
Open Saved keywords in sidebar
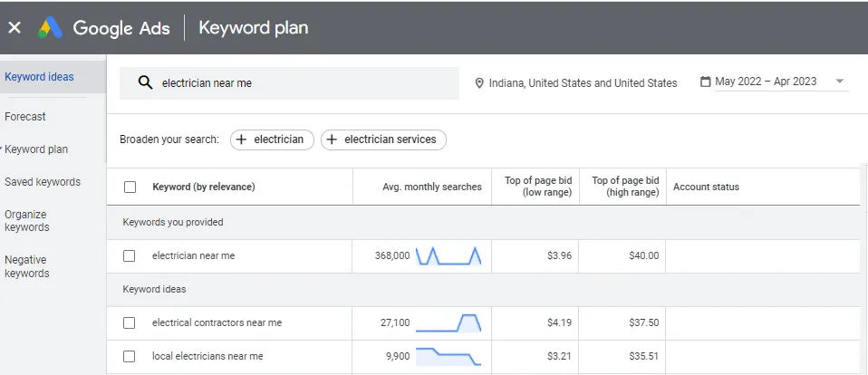click(43, 182)
